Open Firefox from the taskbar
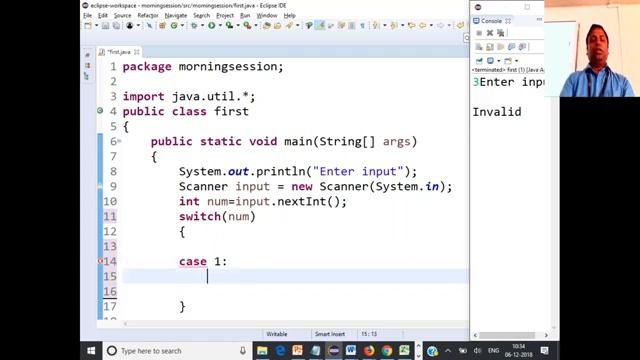 point(369,351)
